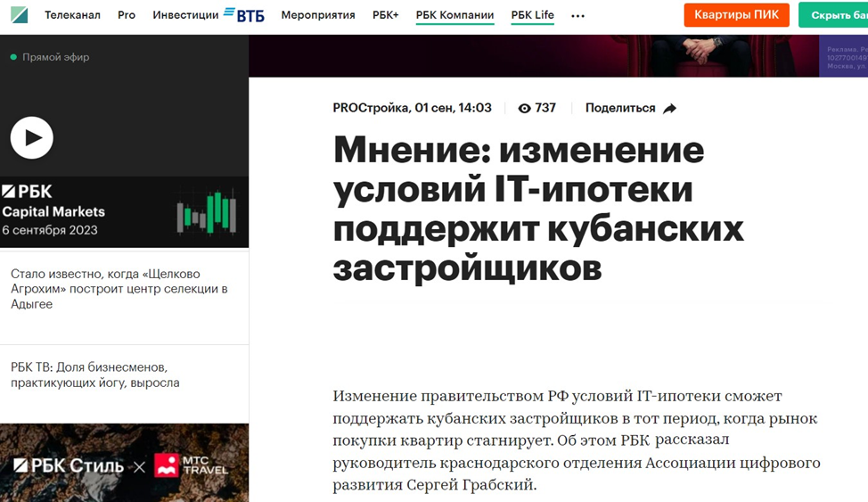Open the Pro section
868x502 pixels.
click(x=127, y=15)
